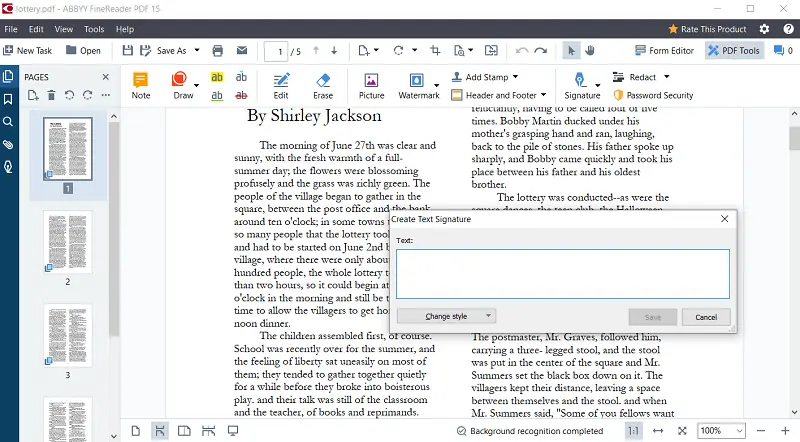Go to the next page arrow
The height and width of the screenshot is (442, 800).
point(334,51)
